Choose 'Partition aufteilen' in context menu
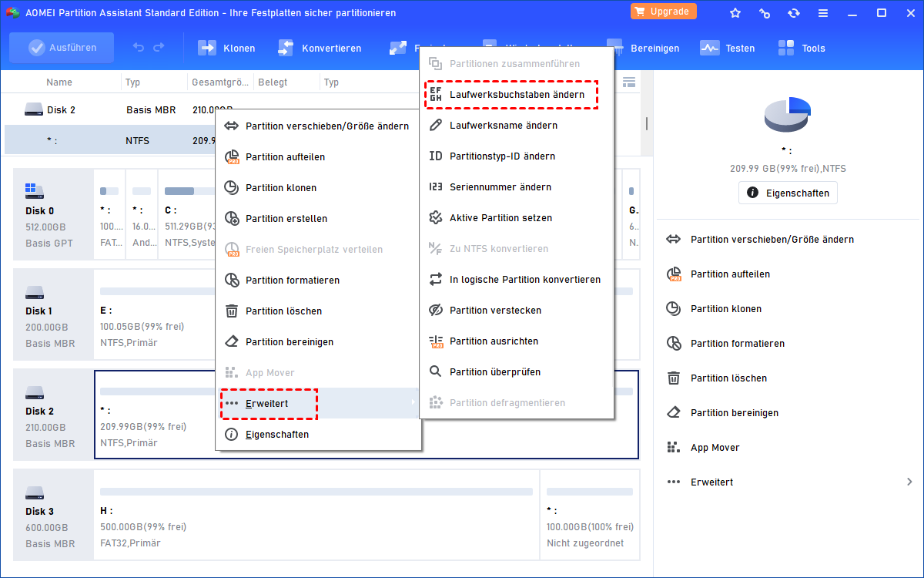 point(318,156)
